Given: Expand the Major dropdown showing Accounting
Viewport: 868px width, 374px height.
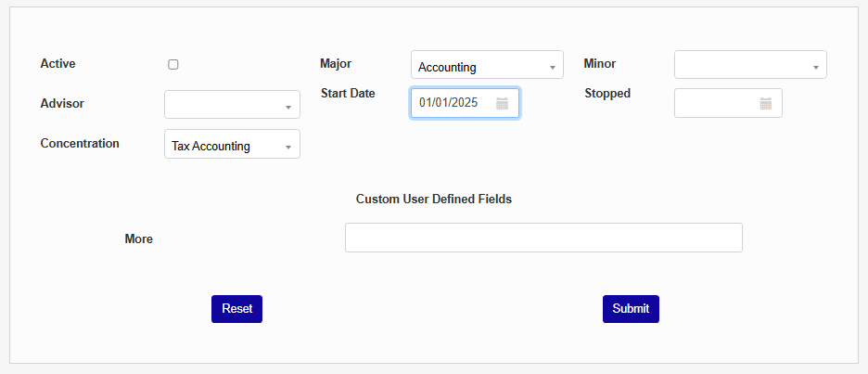Looking at the screenshot, I should point(487,66).
